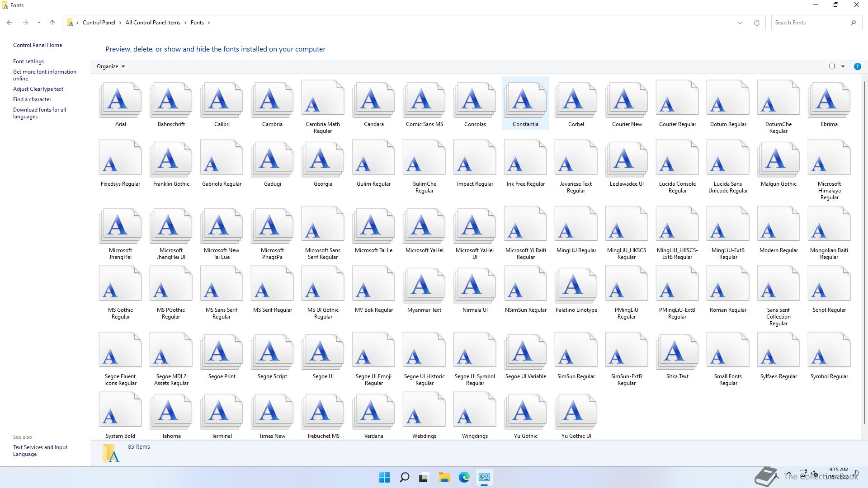Screen dimensions: 868x488
Task: Open Adjust ClearType text link
Action: coord(38,89)
